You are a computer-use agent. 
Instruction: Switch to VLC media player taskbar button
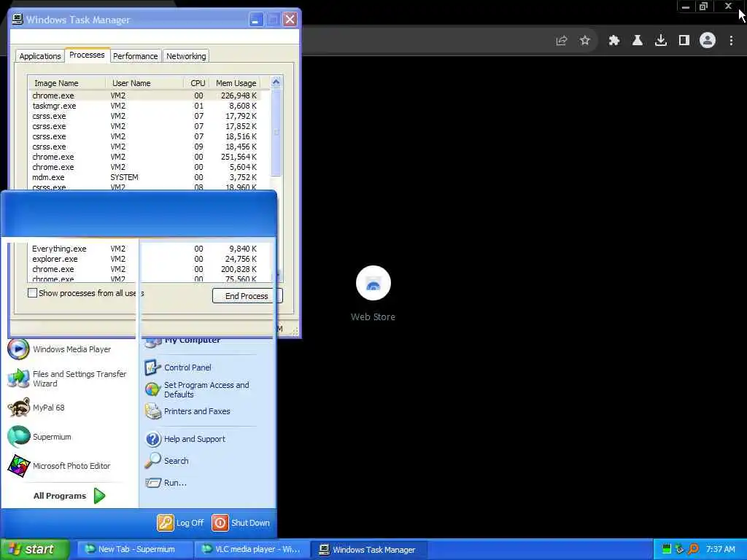tap(252, 549)
